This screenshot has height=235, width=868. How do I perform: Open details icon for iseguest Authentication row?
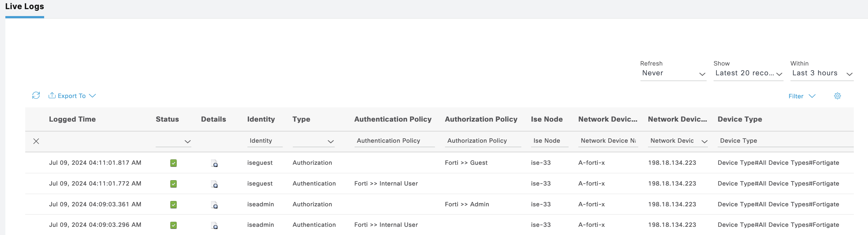click(214, 184)
